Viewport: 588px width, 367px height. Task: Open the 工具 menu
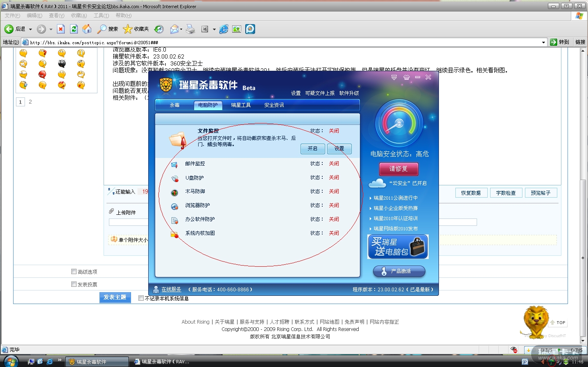tap(101, 16)
